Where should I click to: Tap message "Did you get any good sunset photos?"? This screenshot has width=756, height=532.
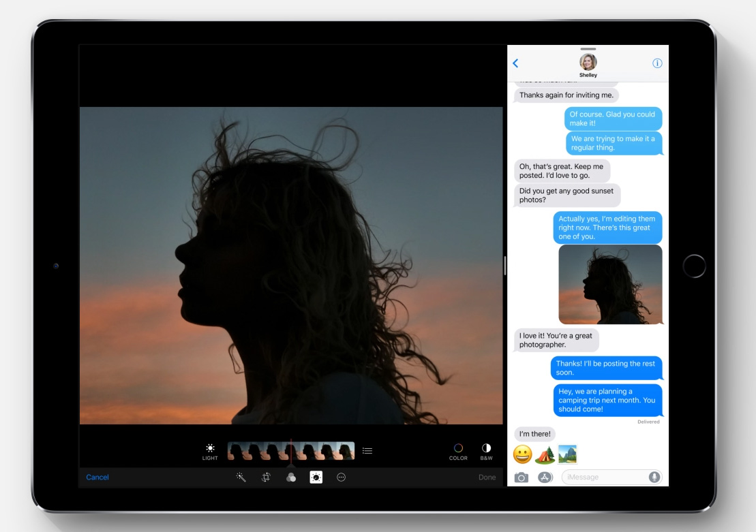[567, 195]
